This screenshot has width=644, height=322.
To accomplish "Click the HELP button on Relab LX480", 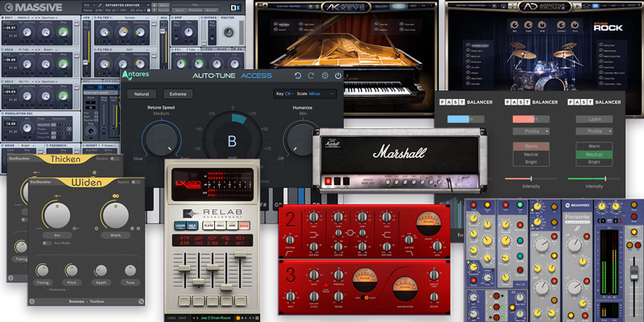I will click(x=192, y=225).
